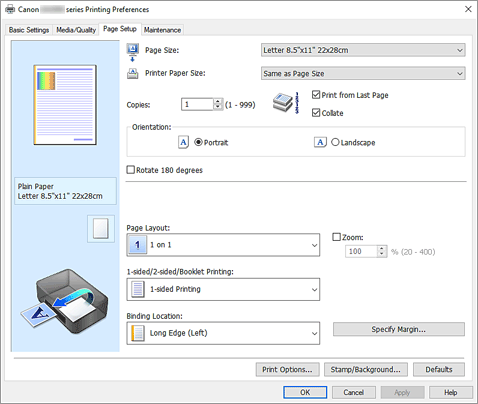Image resolution: width=478 pixels, height=404 pixels.
Task: Click the 1-sided Printing page icon
Action: click(x=138, y=289)
